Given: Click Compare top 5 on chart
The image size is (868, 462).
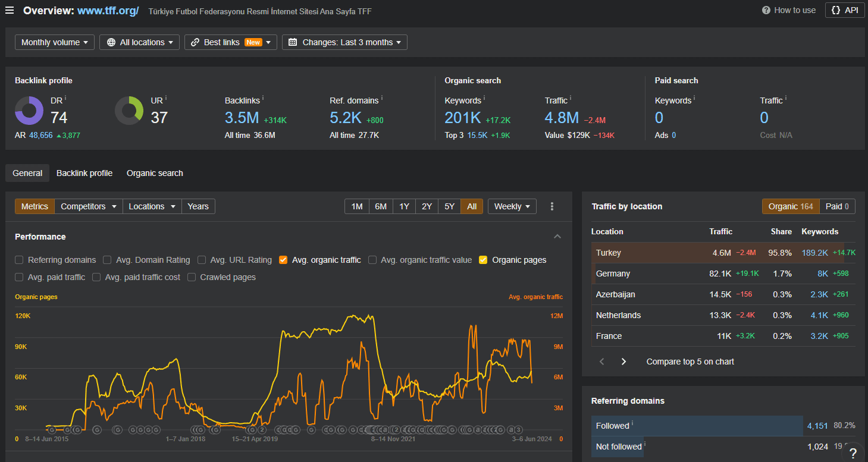Looking at the screenshot, I should 690,362.
